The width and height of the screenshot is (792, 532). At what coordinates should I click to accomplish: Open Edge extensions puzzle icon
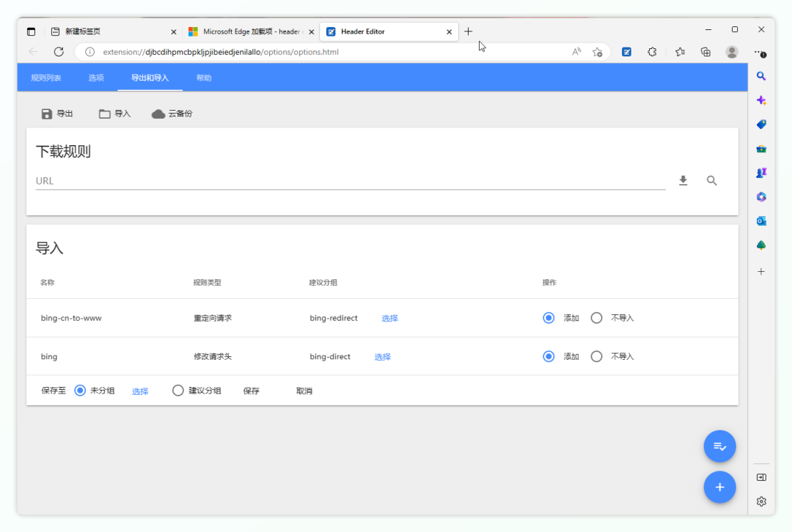(x=652, y=52)
